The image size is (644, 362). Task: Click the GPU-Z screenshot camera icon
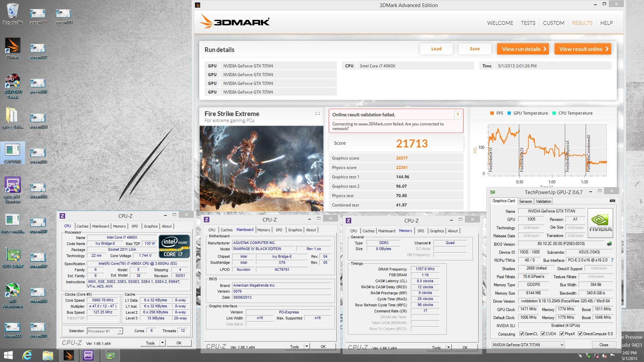tap(612, 201)
